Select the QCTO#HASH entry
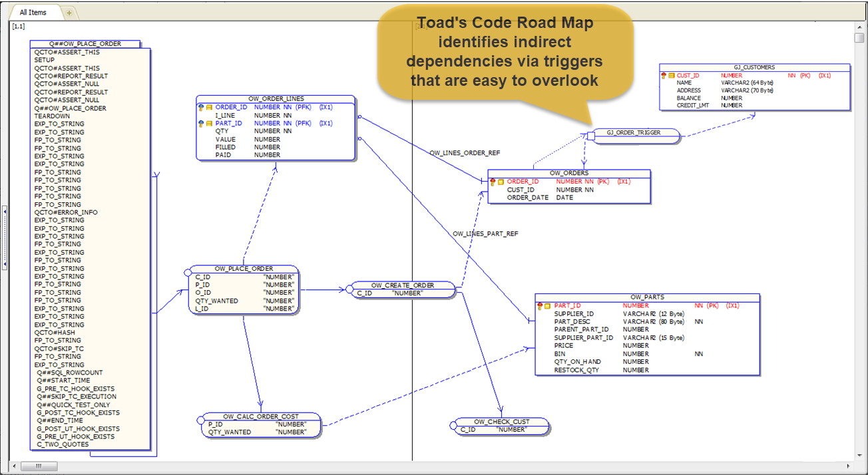The height and width of the screenshot is (475, 868). (55, 333)
